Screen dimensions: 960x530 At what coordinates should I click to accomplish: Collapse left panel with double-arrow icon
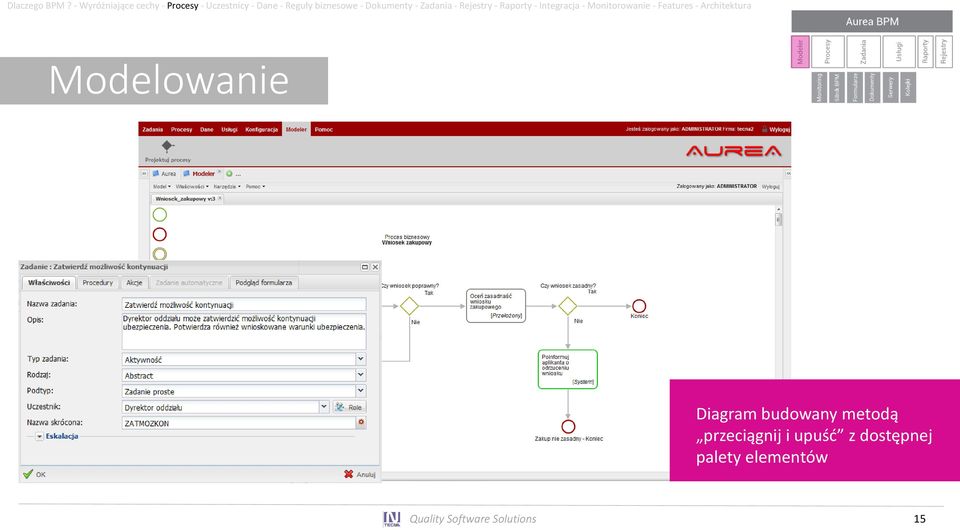coord(144,174)
